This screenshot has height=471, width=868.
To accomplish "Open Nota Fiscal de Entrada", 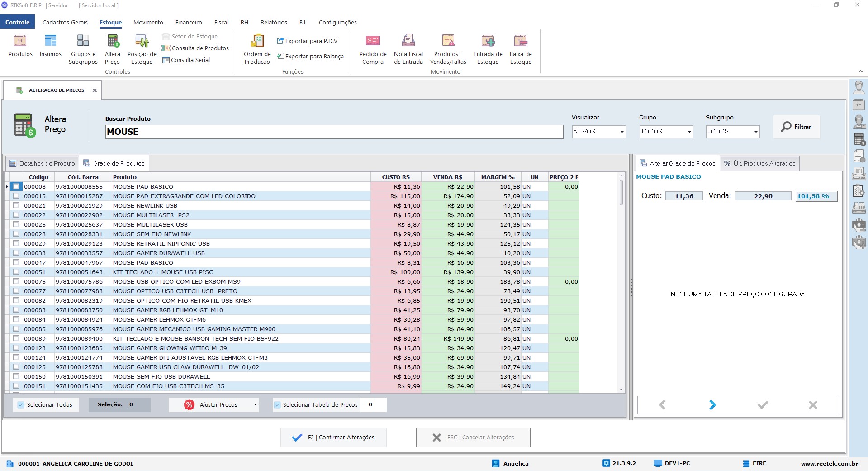I will (x=408, y=49).
